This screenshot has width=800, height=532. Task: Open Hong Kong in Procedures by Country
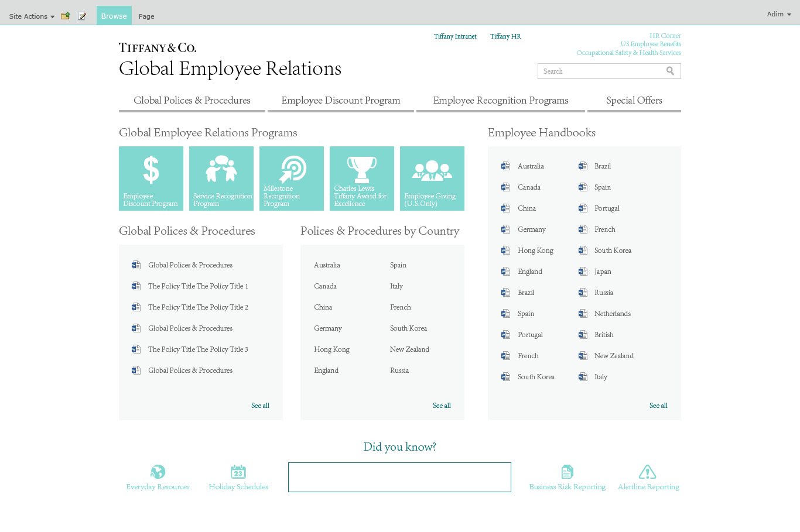331,349
